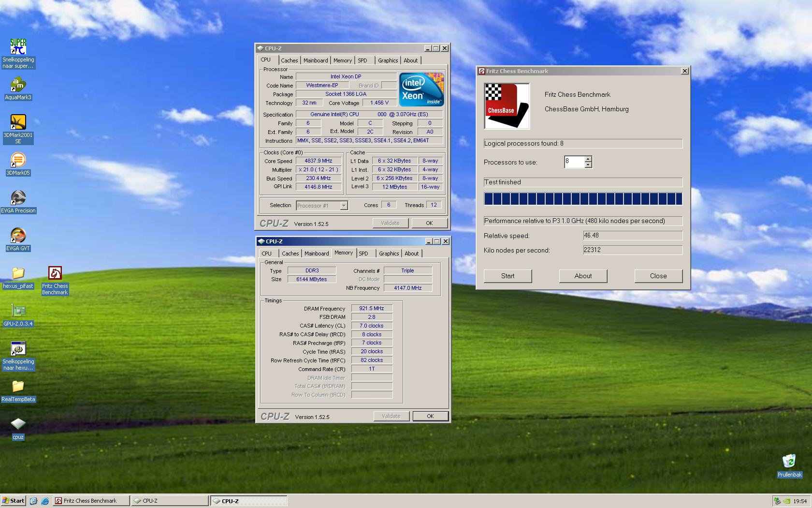Open SPD tab in upper CPU-Z window

362,60
